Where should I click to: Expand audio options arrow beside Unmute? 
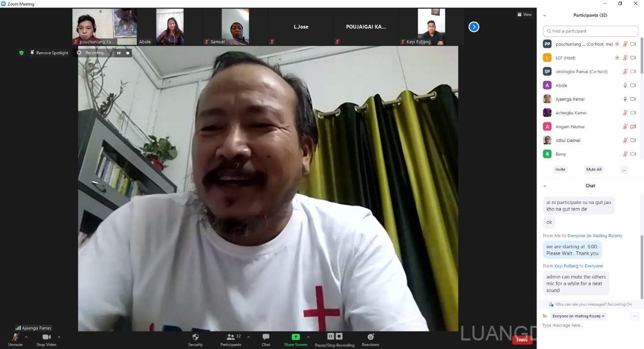point(26,337)
